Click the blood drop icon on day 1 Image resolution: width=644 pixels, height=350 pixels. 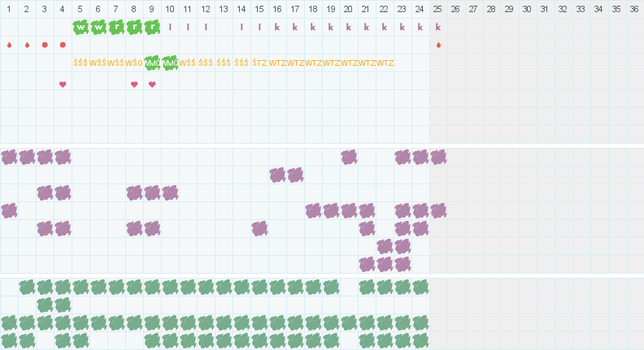(x=9, y=45)
